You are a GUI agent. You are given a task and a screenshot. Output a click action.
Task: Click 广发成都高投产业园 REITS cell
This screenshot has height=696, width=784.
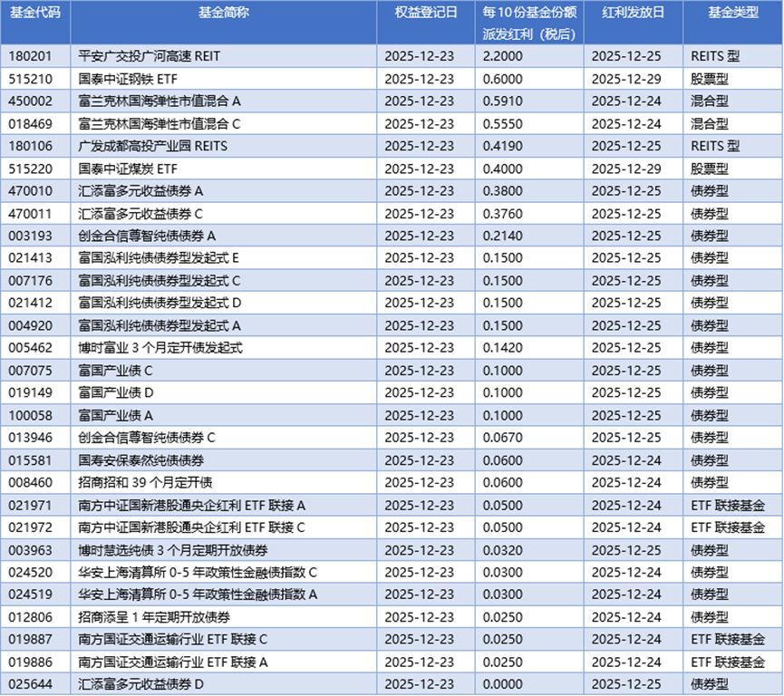coord(152,146)
